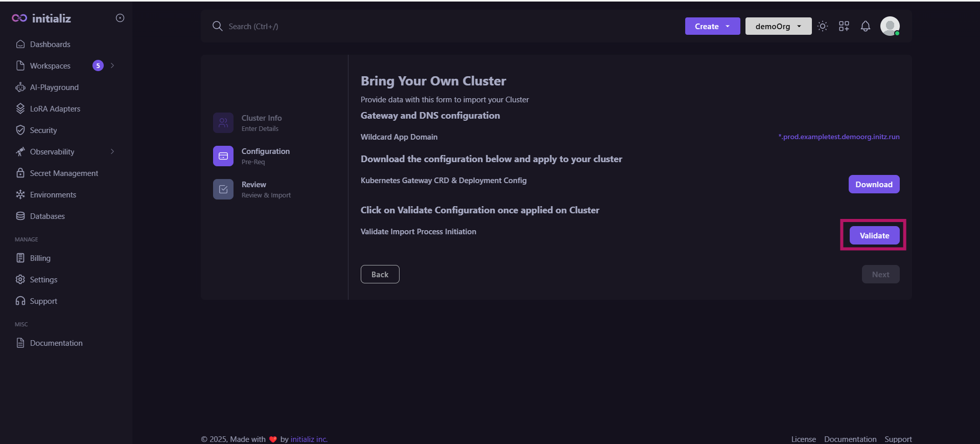The image size is (980, 444).
Task: Open the user avatar menu
Action: click(x=890, y=26)
